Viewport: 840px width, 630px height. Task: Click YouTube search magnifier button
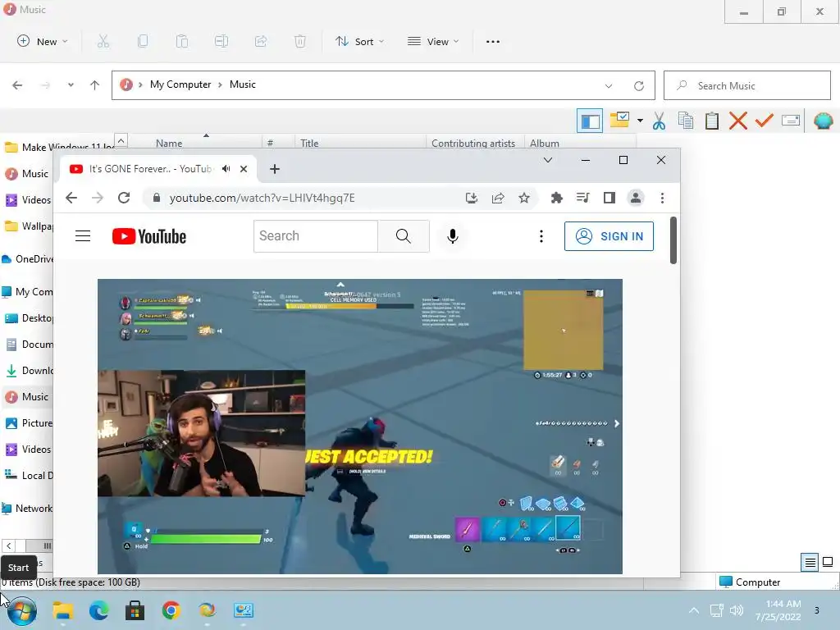click(404, 236)
